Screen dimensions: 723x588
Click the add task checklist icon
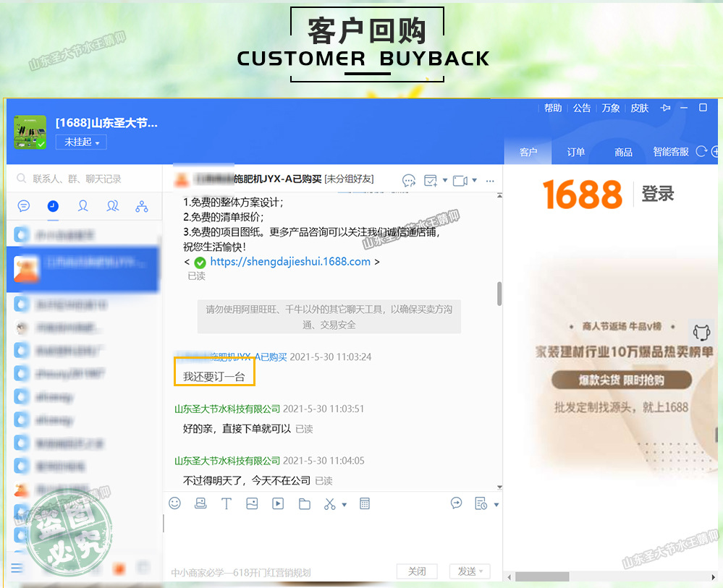point(431,180)
